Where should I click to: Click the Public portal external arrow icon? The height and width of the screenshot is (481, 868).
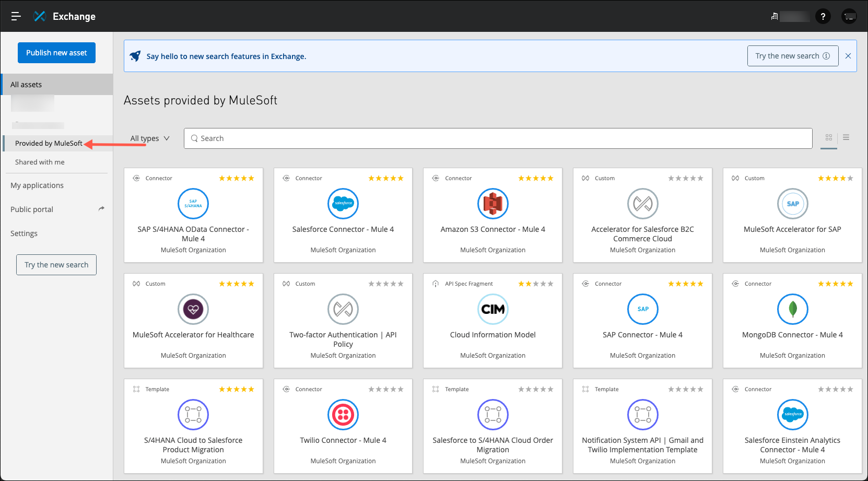[101, 209]
